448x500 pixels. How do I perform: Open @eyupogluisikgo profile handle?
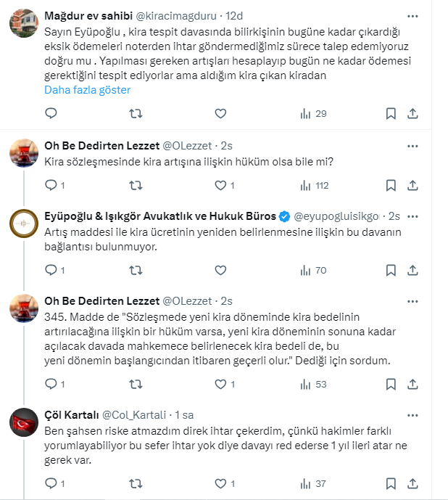tap(339, 216)
